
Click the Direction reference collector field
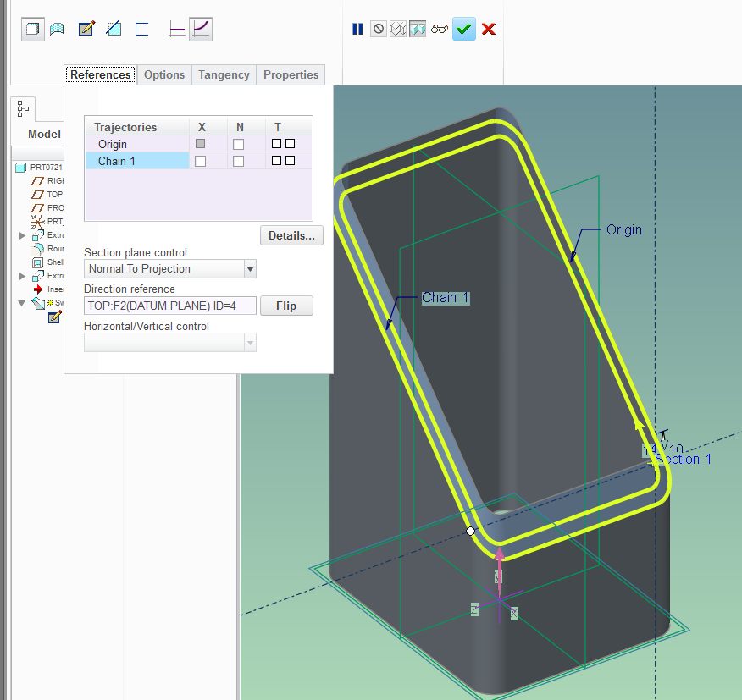170,306
